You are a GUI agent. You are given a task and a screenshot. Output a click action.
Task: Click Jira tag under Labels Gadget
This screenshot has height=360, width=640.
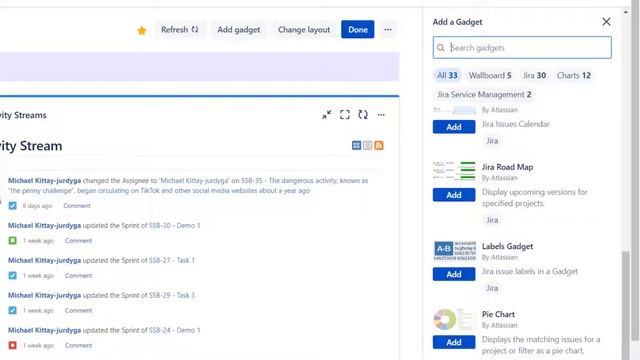[x=492, y=288]
